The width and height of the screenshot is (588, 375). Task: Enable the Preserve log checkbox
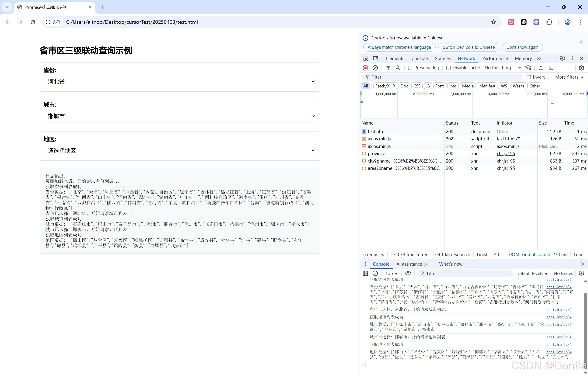pos(410,68)
